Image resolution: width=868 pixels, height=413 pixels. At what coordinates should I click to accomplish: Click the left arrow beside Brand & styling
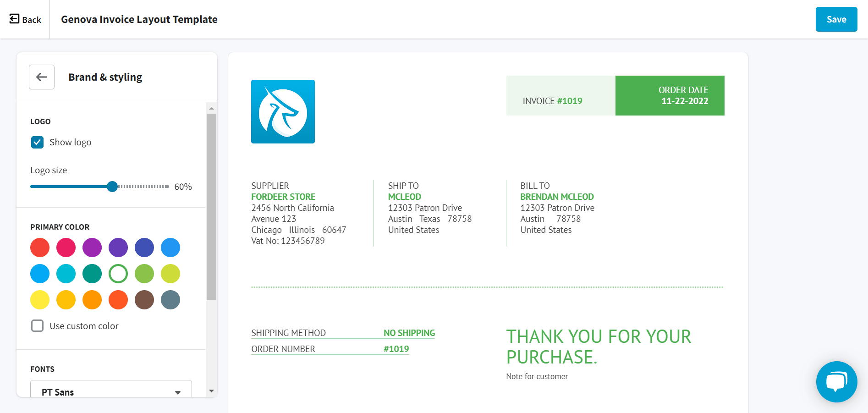(x=42, y=77)
